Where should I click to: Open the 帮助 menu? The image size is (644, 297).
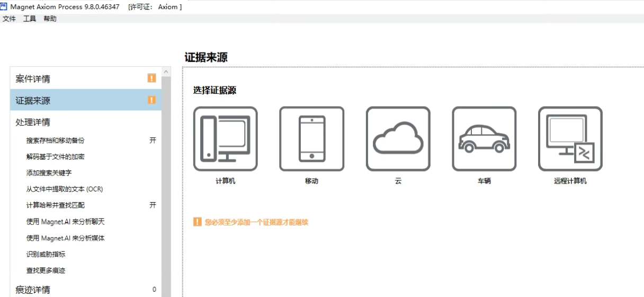point(50,19)
